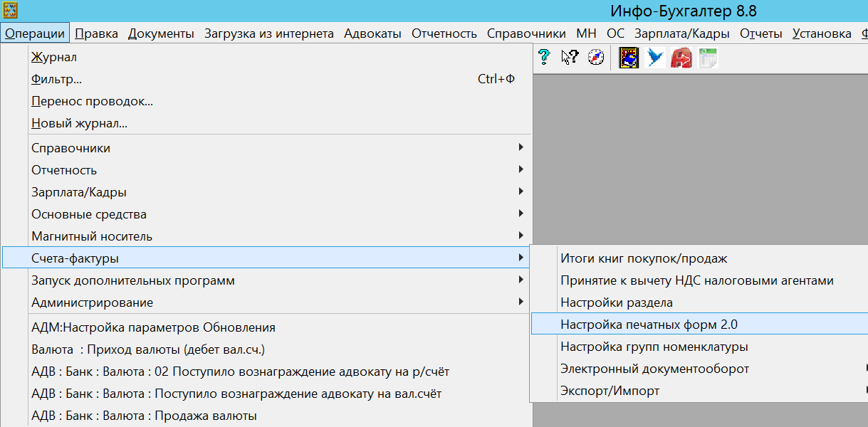The width and height of the screenshot is (868, 427).
Task: Activate the context help pointer icon
Action: [570, 57]
